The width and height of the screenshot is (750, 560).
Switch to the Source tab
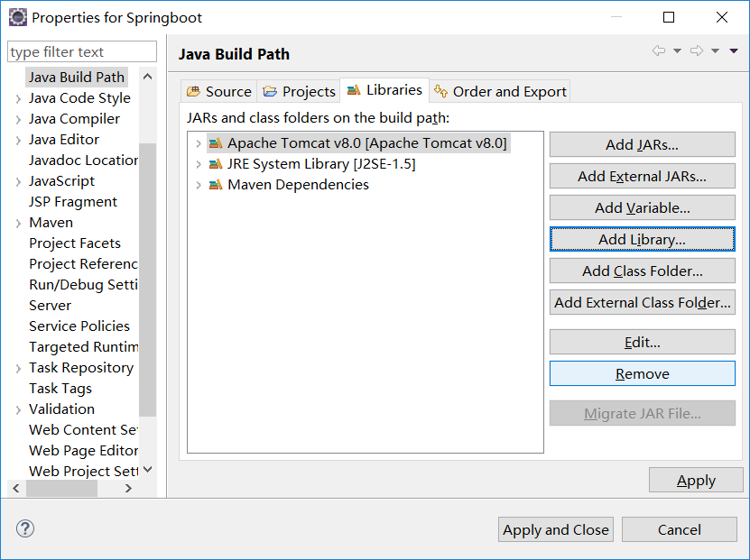[219, 91]
